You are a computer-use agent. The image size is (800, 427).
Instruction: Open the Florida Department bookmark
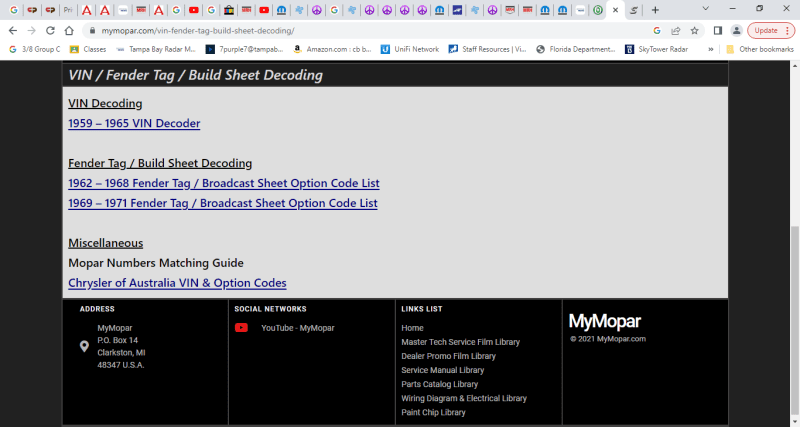coord(576,49)
